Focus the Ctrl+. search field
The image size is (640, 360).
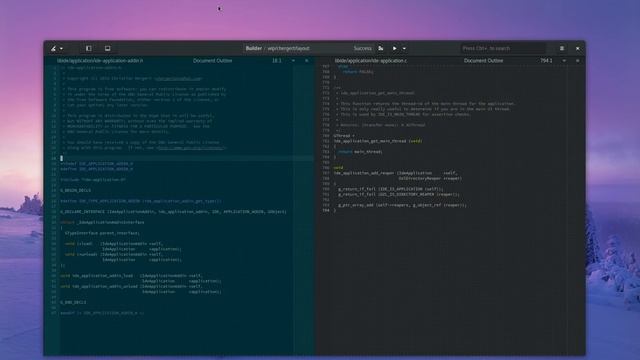click(503, 48)
